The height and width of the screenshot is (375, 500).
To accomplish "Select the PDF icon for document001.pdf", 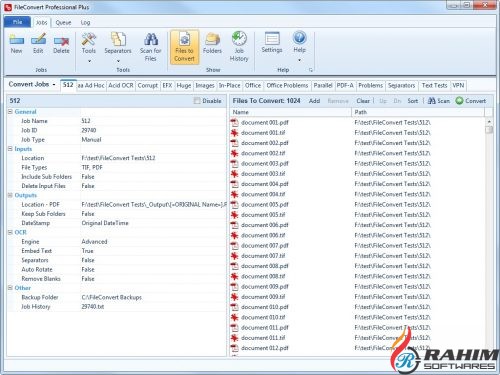I will coord(235,123).
